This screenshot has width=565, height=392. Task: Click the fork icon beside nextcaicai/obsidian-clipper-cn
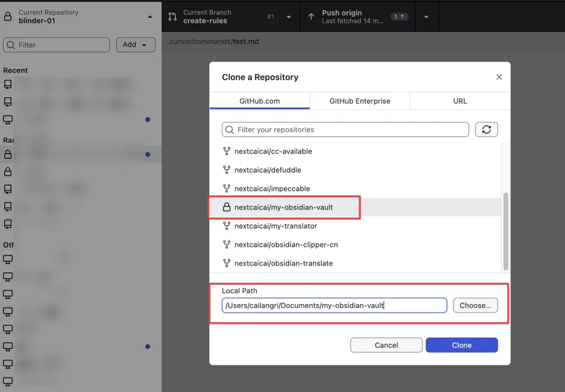coord(227,245)
